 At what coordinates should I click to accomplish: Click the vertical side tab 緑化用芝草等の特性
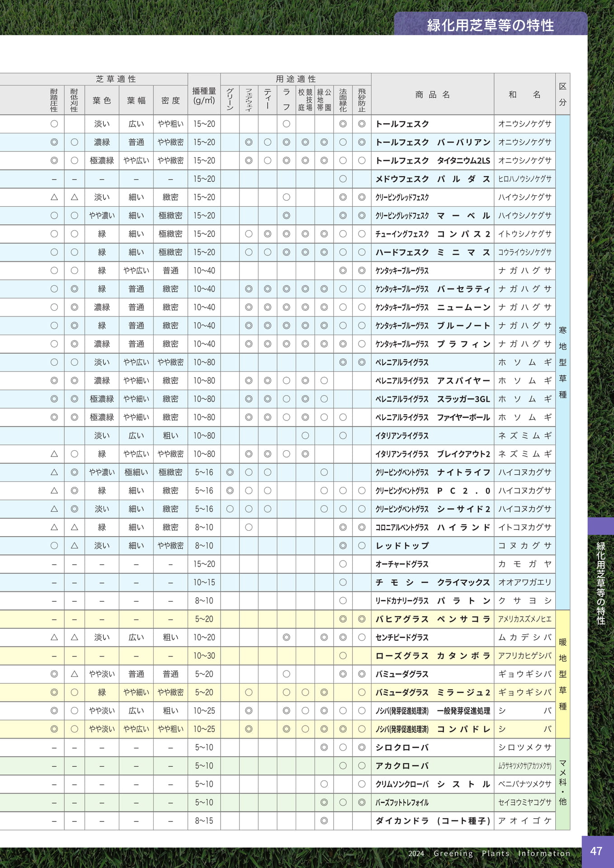click(601, 583)
